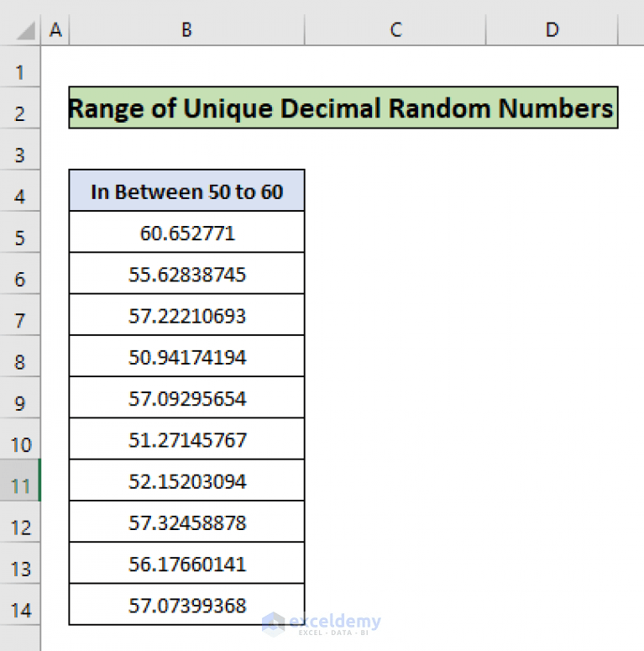Select row 1 header
Viewport: 644px width, 651px height.
click(x=20, y=66)
